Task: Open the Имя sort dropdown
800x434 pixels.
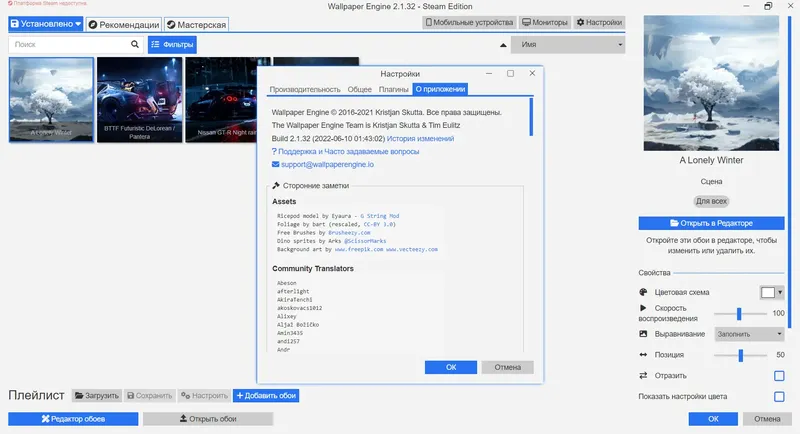Action: (x=568, y=45)
